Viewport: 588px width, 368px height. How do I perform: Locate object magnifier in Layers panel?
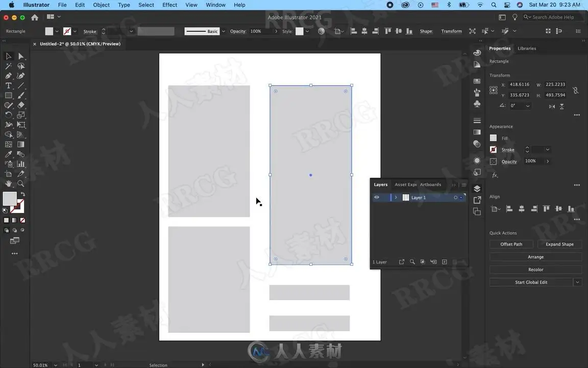point(412,262)
